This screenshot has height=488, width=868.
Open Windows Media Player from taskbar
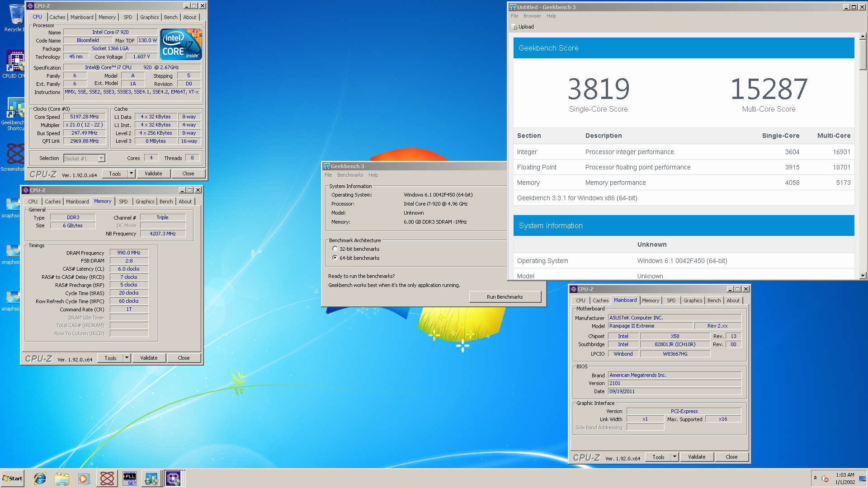pyautogui.click(x=84, y=479)
